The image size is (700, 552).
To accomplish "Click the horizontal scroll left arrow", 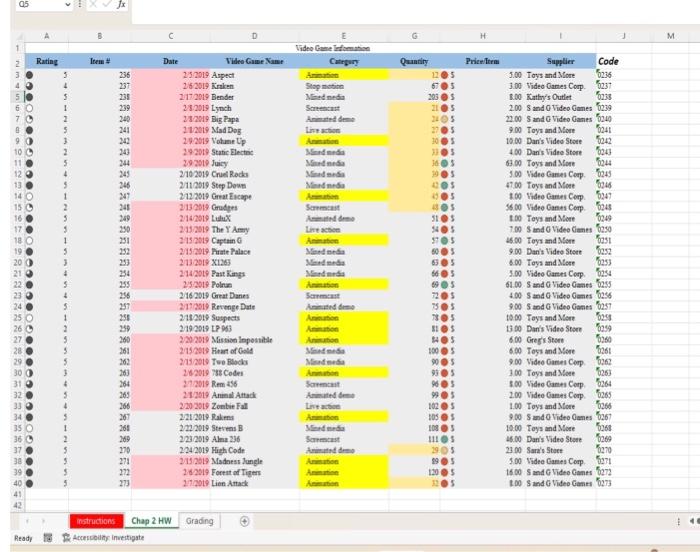I will coord(692,521).
